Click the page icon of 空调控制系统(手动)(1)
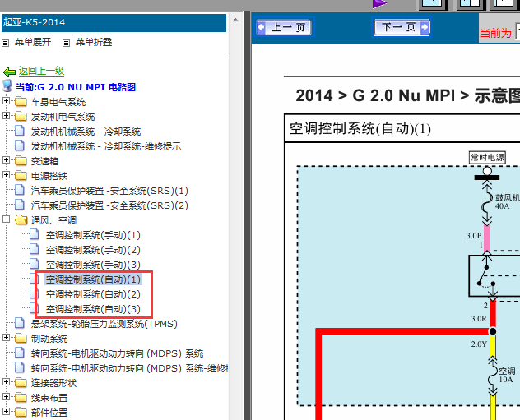520x420 pixels. point(35,234)
